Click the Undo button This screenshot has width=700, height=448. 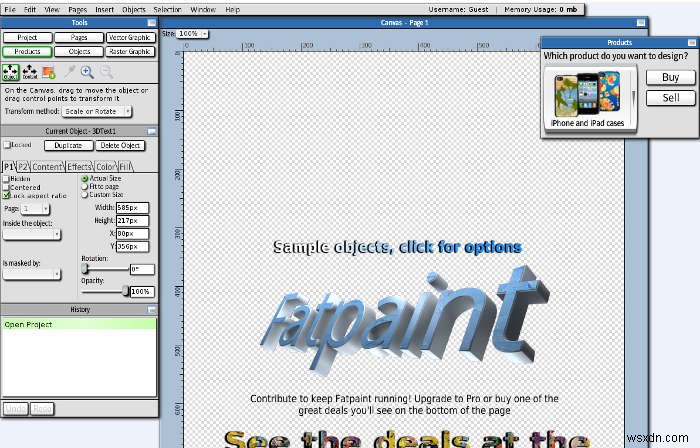click(x=16, y=409)
